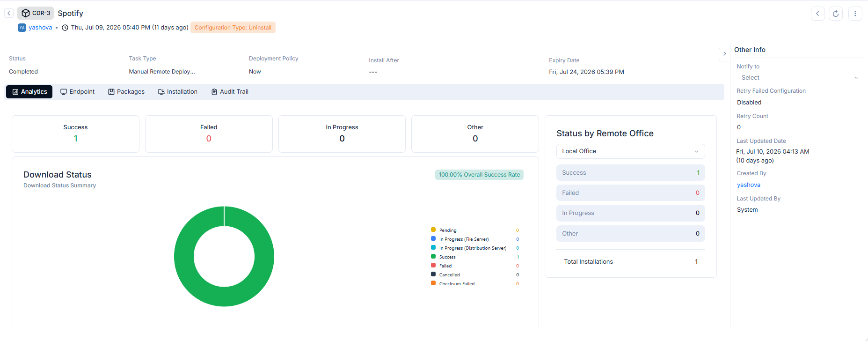Viewport: 868px width, 341px height.
Task: Toggle the Pending legend yellow swatch
Action: click(x=433, y=230)
